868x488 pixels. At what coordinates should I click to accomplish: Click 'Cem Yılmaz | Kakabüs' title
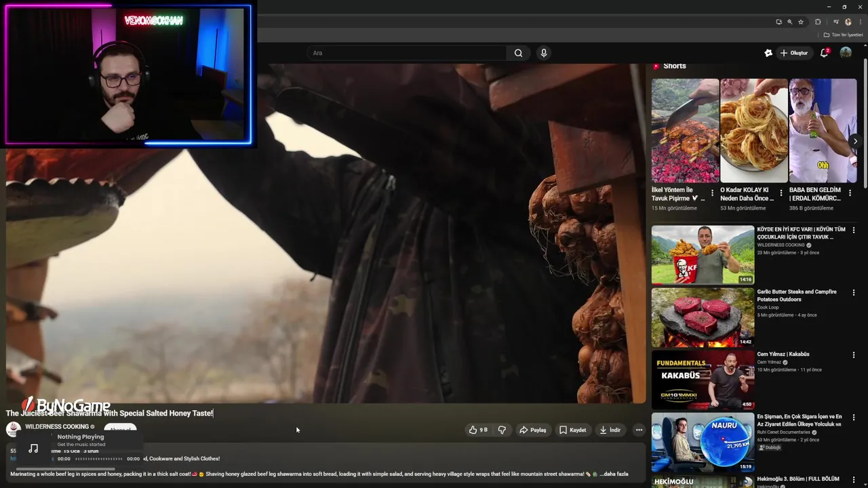click(x=783, y=354)
